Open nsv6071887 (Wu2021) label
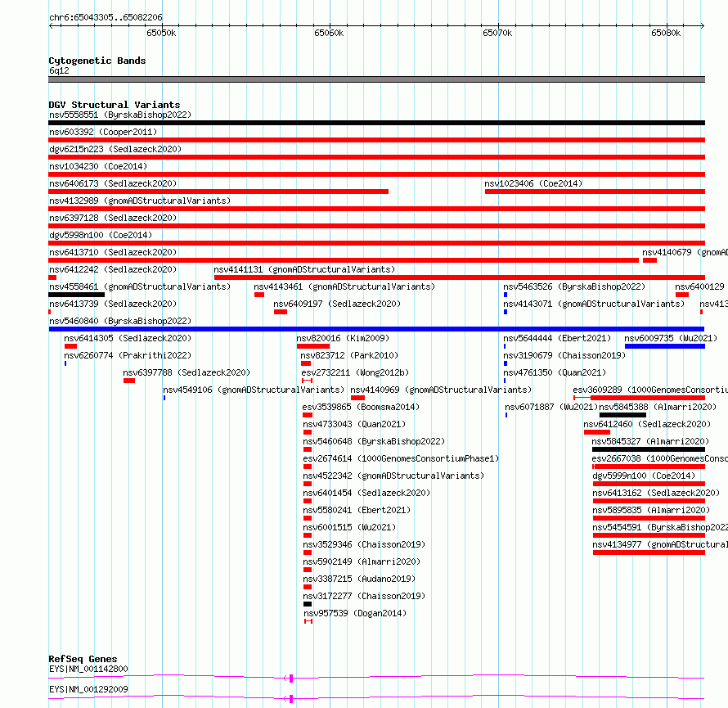The image size is (728, 708). [551, 407]
